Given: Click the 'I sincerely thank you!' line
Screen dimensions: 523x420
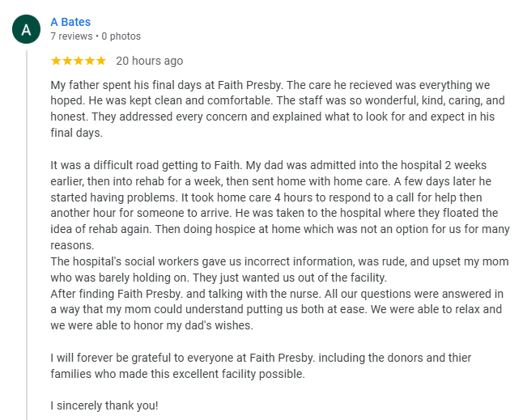Looking at the screenshot, I should tap(104, 405).
